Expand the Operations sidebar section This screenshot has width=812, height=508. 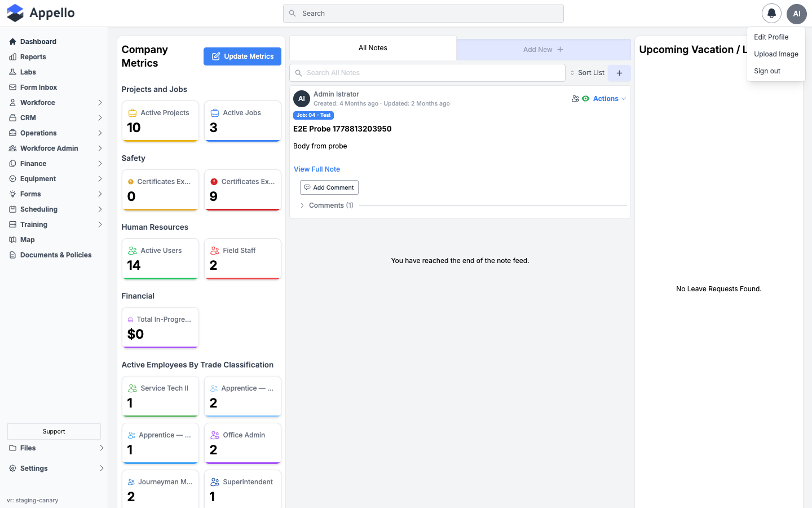click(x=55, y=133)
